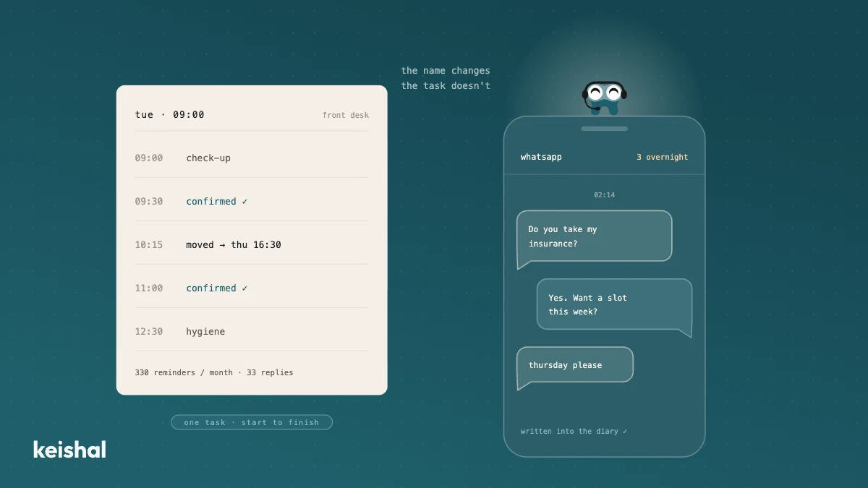
Task: Click the robot mascot wearing a headset
Action: point(604,98)
